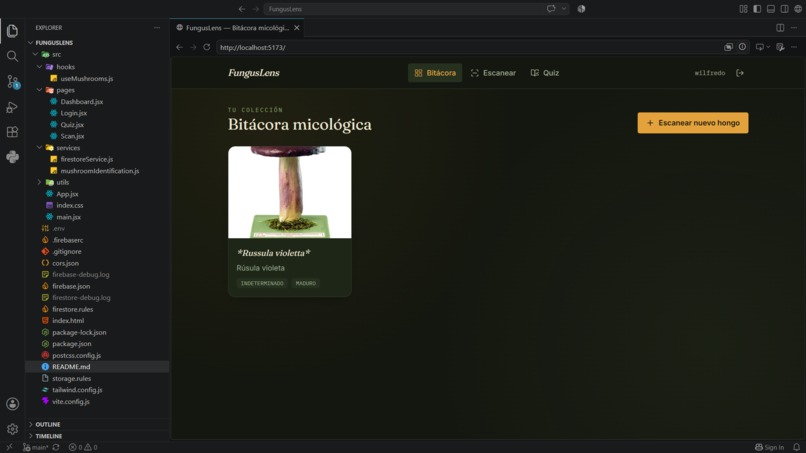Open the Search view in activity bar
Viewport: 806px width, 453px height.
12,56
